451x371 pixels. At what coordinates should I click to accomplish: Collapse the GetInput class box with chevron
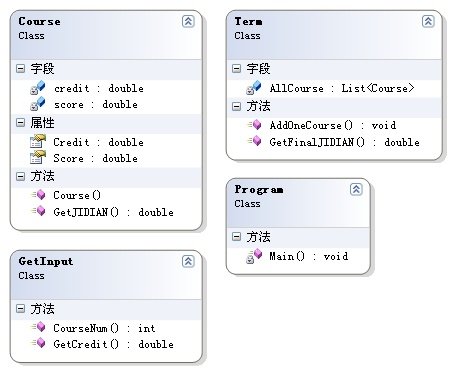(188, 262)
